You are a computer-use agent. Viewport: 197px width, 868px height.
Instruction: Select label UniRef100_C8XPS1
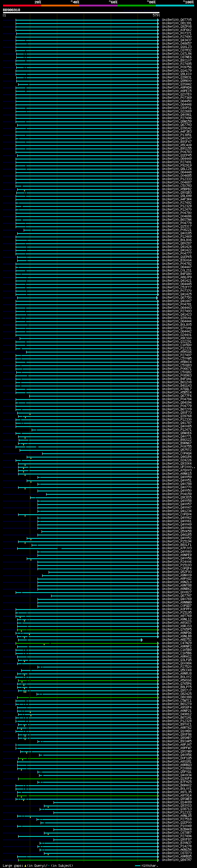[x=177, y=108]
